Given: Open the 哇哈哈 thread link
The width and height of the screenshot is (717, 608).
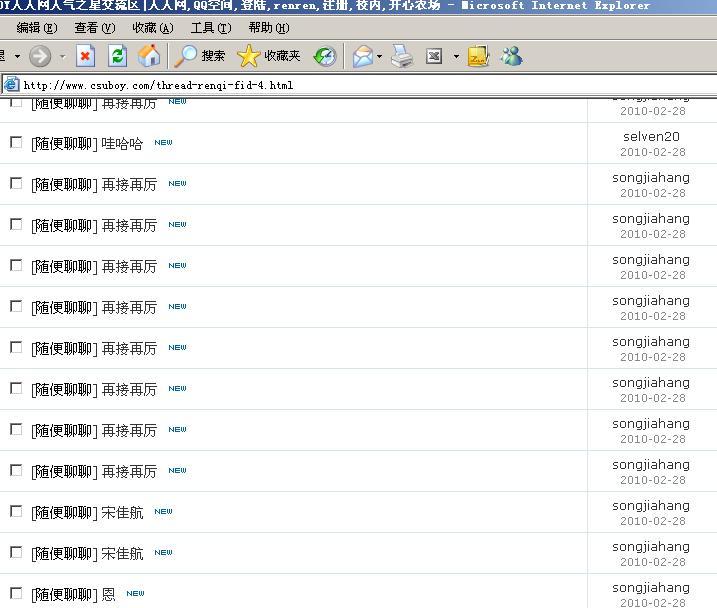Looking at the screenshot, I should (122, 144).
